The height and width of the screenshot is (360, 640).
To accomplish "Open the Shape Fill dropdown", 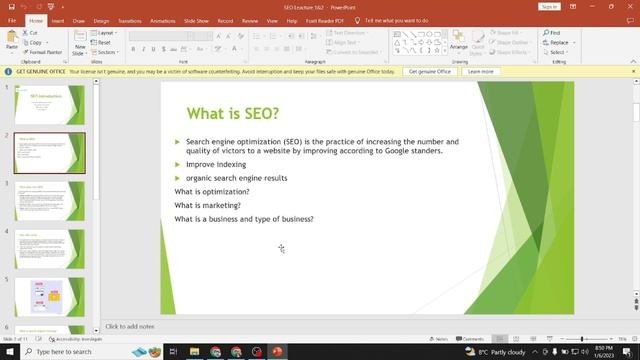I will click(507, 33).
